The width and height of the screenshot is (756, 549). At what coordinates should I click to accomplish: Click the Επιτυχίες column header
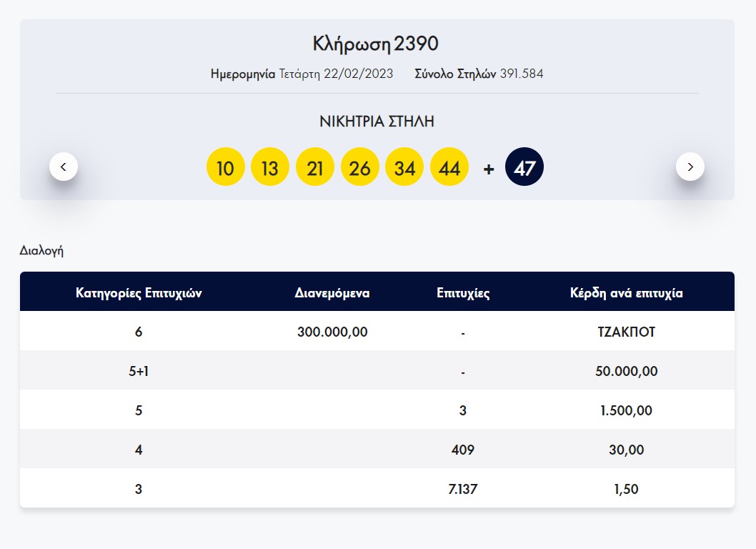coord(463,292)
